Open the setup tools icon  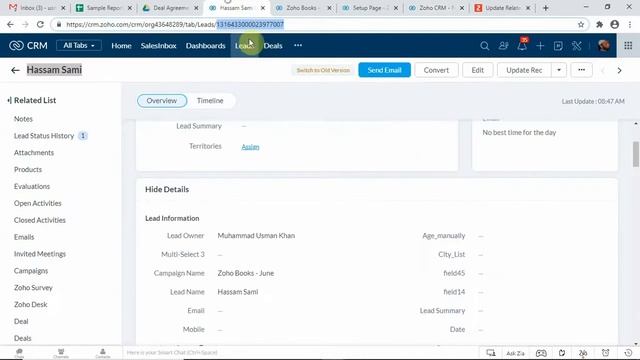(x=576, y=46)
